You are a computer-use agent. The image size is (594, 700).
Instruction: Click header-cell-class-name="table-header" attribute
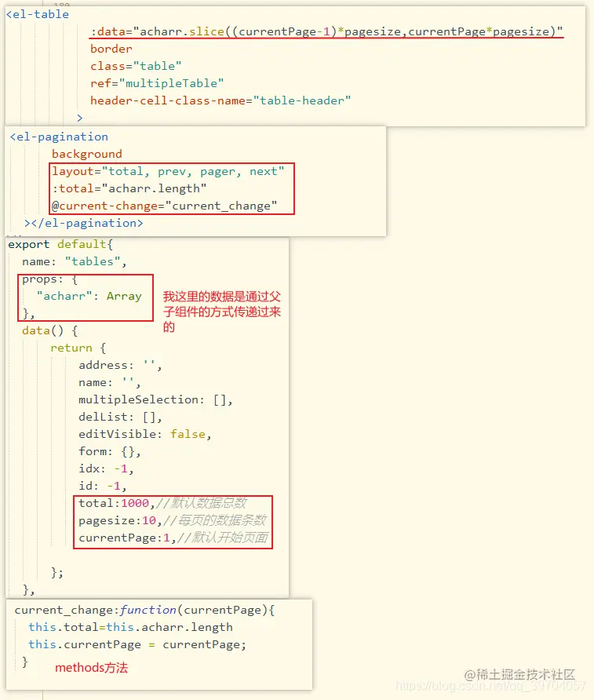click(220, 101)
